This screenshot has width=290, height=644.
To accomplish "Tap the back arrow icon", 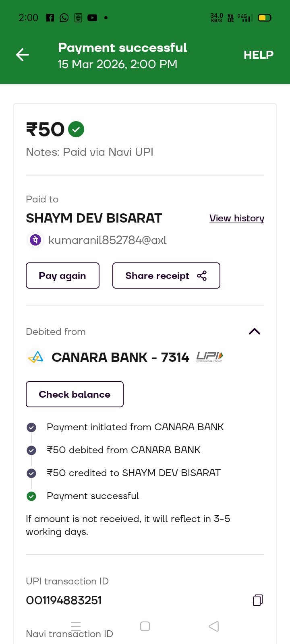I will coord(23,55).
